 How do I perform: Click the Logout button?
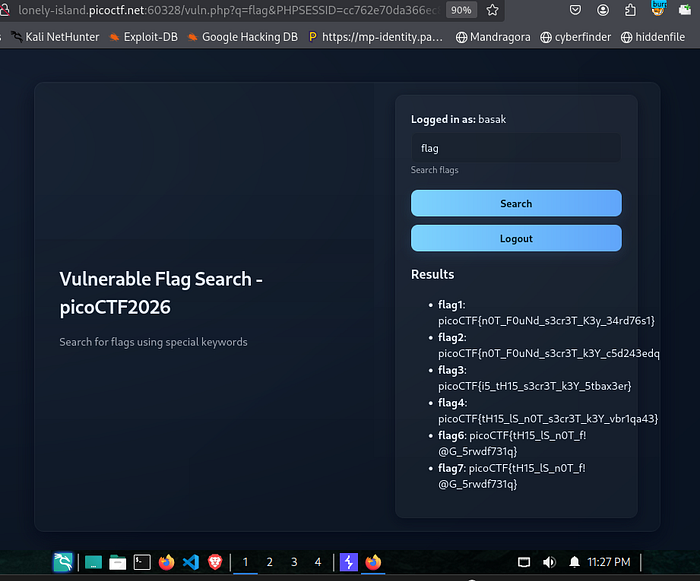[516, 238]
